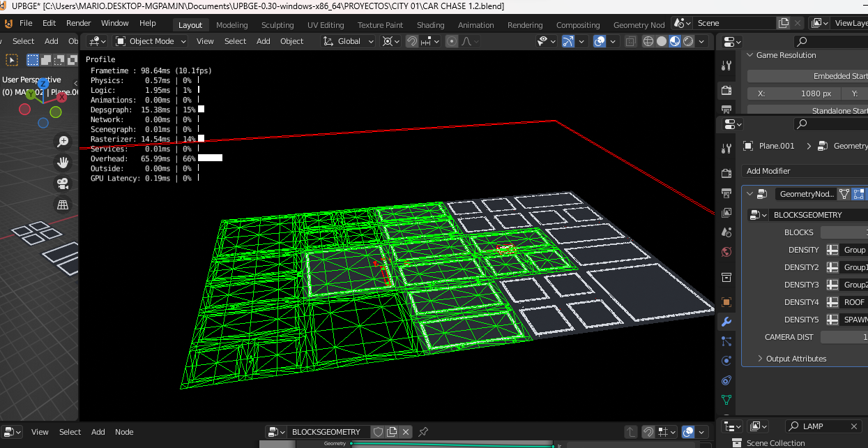Toggle camera view in viewport

point(63,184)
